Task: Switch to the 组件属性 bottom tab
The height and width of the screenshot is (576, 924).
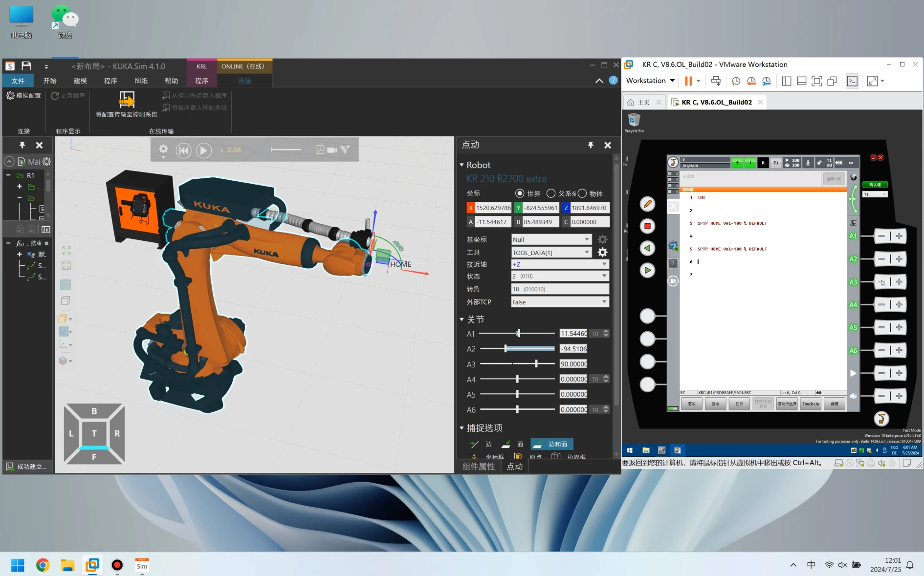Action: click(479, 467)
